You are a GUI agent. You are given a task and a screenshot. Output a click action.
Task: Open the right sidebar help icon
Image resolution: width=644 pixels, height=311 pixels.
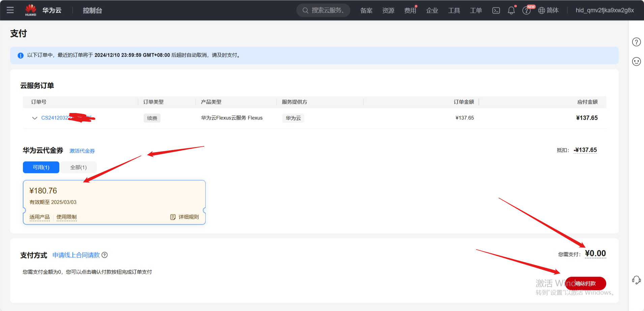[x=636, y=42]
